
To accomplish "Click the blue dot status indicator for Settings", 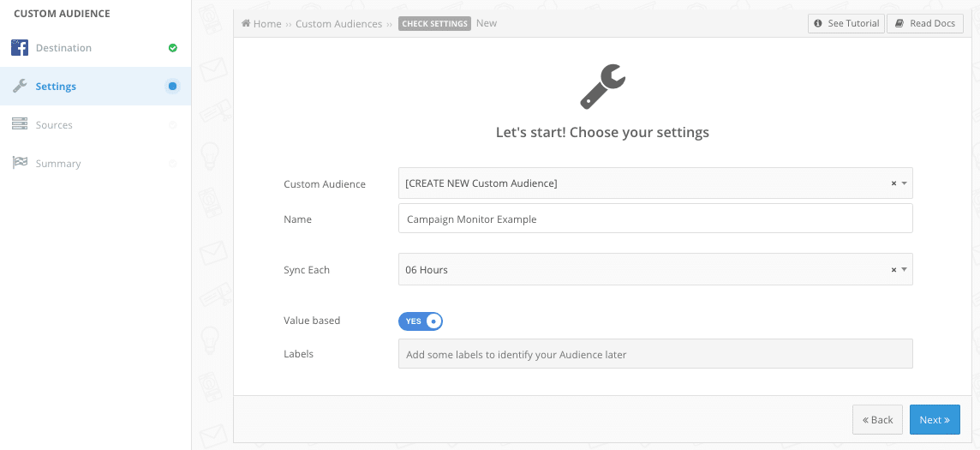I will point(172,87).
